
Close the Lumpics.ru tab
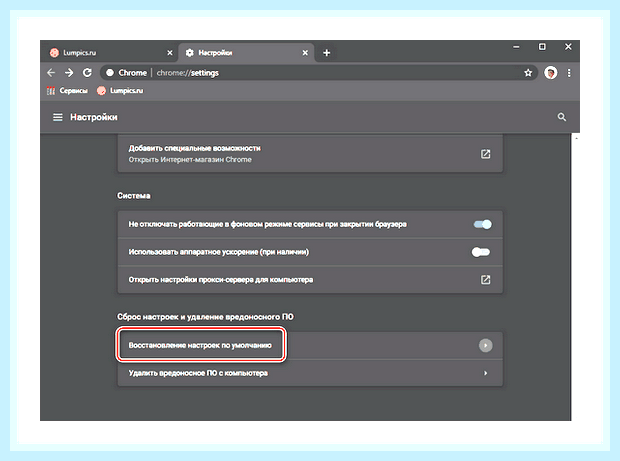click(170, 53)
